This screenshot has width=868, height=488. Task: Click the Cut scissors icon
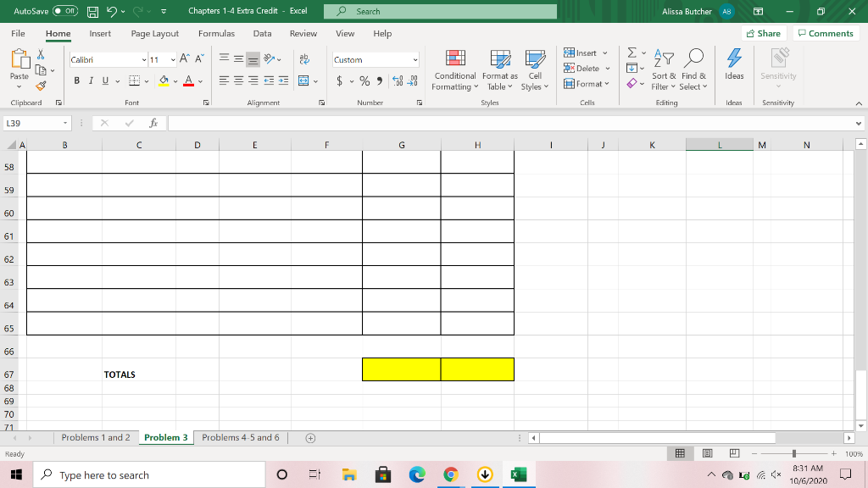point(41,54)
